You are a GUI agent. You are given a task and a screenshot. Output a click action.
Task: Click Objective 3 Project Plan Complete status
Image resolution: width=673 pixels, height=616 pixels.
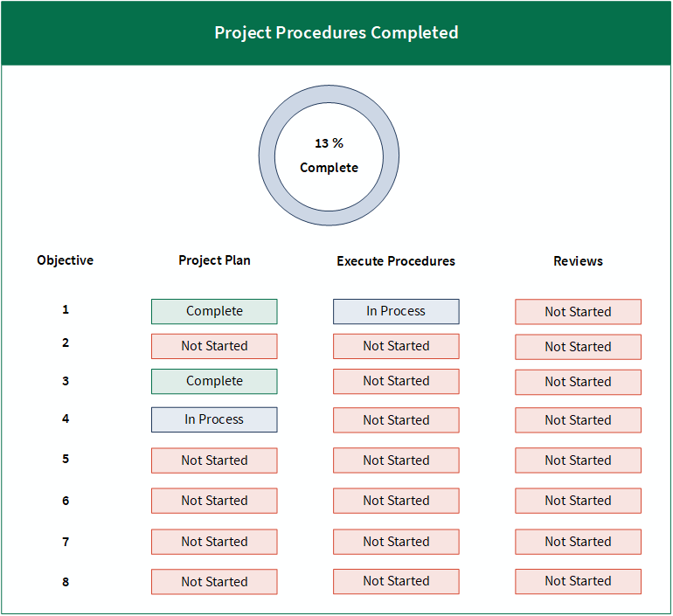(214, 381)
